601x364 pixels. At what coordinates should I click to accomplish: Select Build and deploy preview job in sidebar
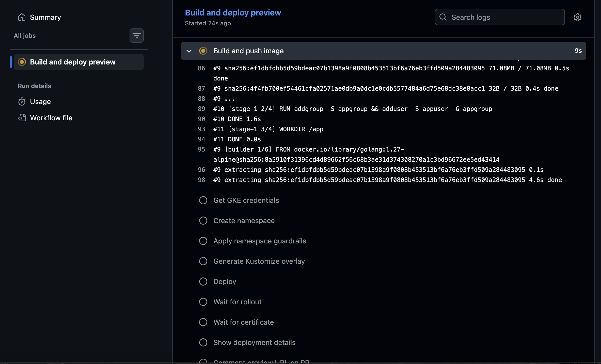click(x=79, y=62)
